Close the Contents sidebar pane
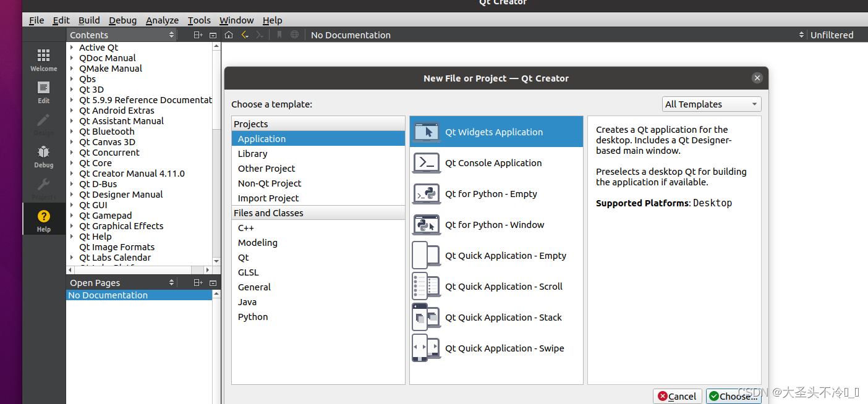Viewport: 868px width, 404px height. 213,35
